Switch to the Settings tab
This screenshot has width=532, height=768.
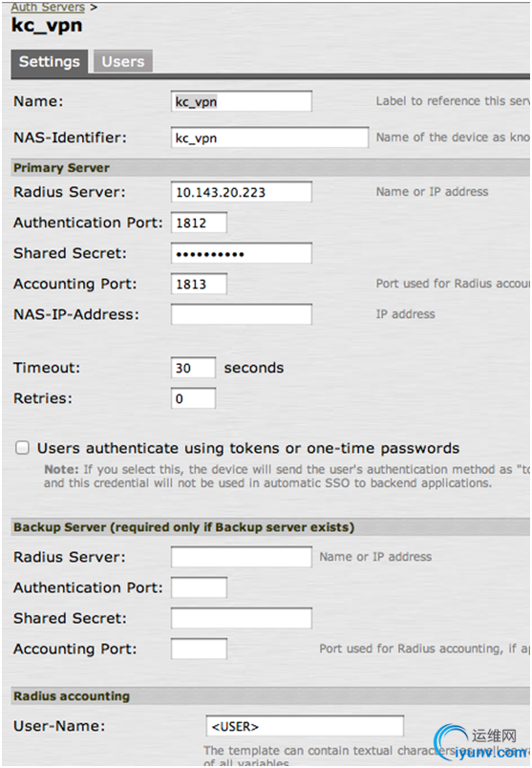point(50,62)
